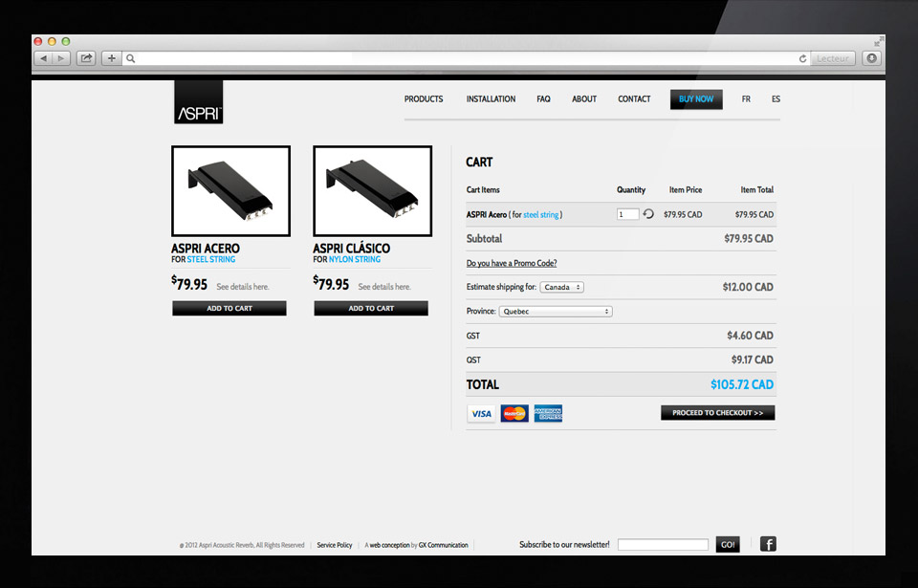This screenshot has width=918, height=588.
Task: Switch language to FR
Action: tap(746, 99)
